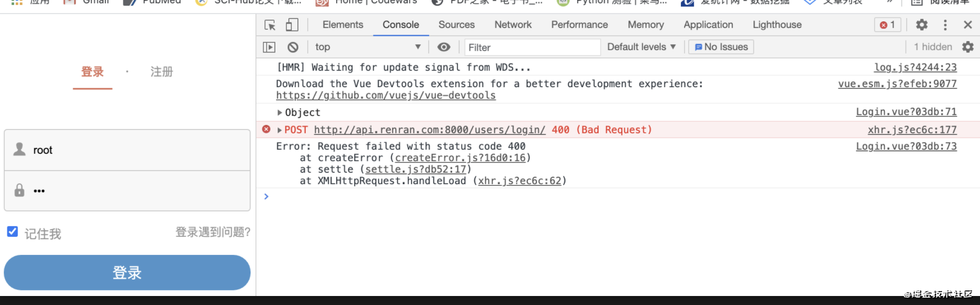Expand the logged Object entry
980x305 pixels.
(280, 113)
